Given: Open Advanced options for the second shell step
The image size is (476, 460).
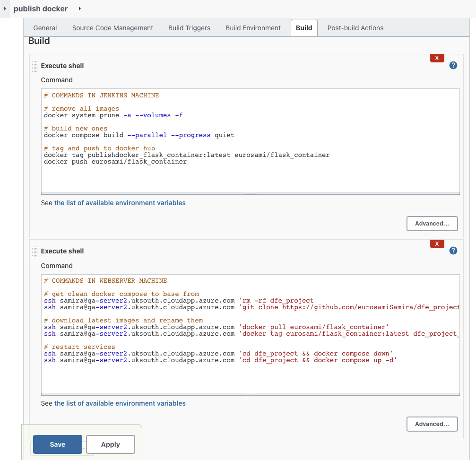Looking at the screenshot, I should point(432,424).
